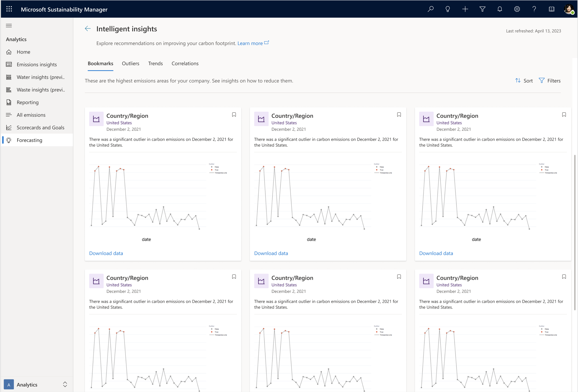Click the plus new record icon

[x=465, y=9]
